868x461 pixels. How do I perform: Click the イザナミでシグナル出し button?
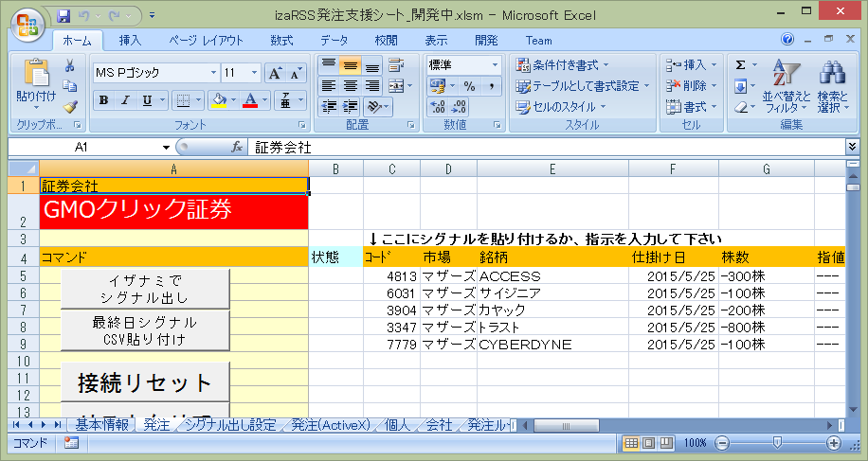145,289
